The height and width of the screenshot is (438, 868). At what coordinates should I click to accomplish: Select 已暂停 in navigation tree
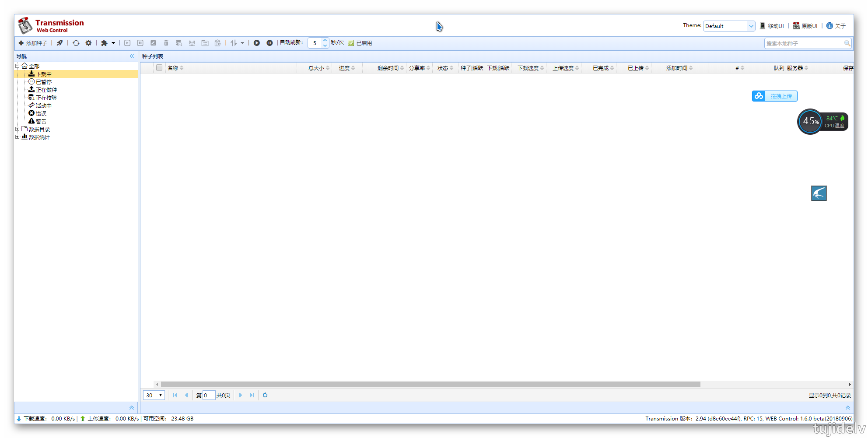click(x=43, y=82)
